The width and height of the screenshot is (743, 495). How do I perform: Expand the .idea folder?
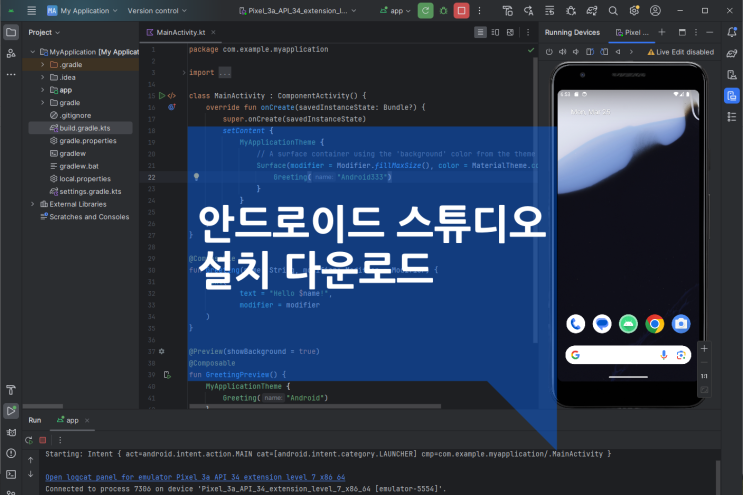point(43,77)
